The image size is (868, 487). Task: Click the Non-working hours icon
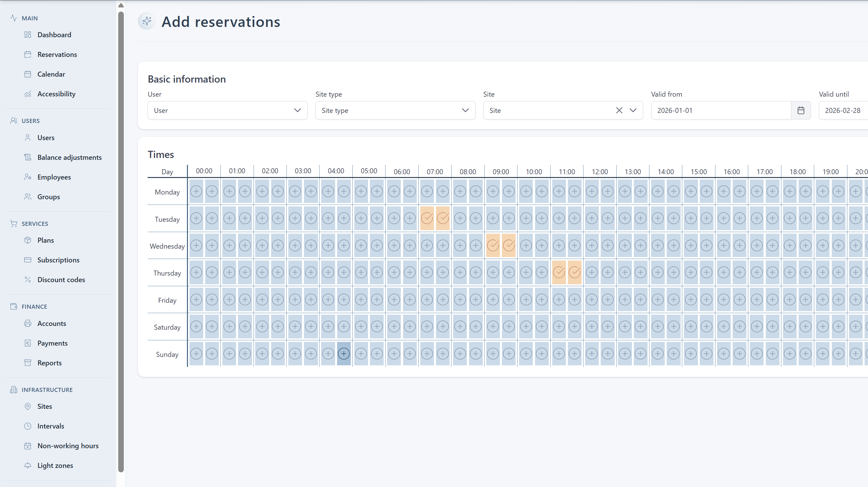pos(28,446)
